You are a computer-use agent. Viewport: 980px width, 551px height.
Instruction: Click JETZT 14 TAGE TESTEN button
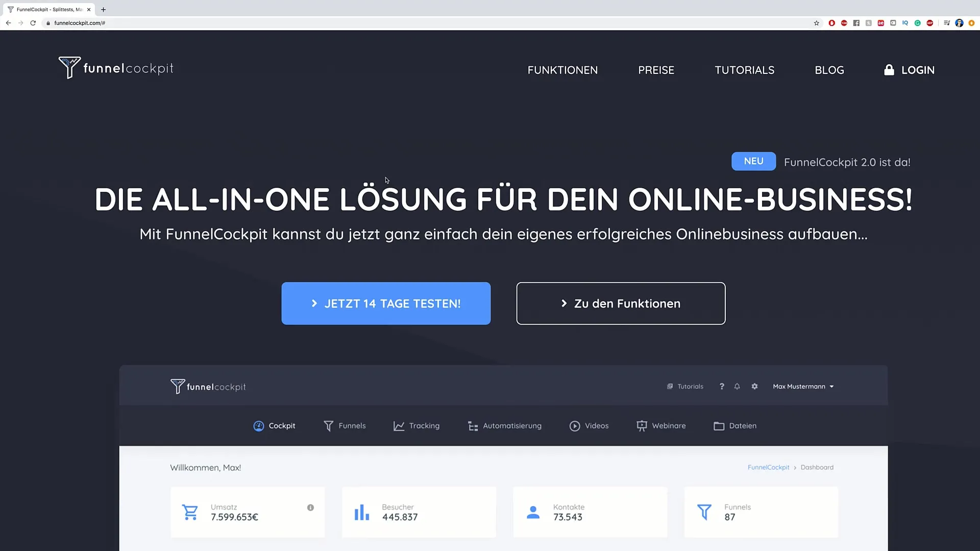[386, 304]
